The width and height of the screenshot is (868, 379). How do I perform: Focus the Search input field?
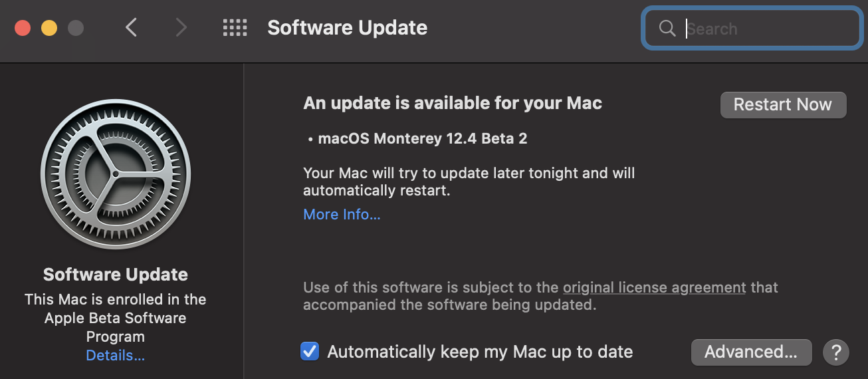click(764, 29)
